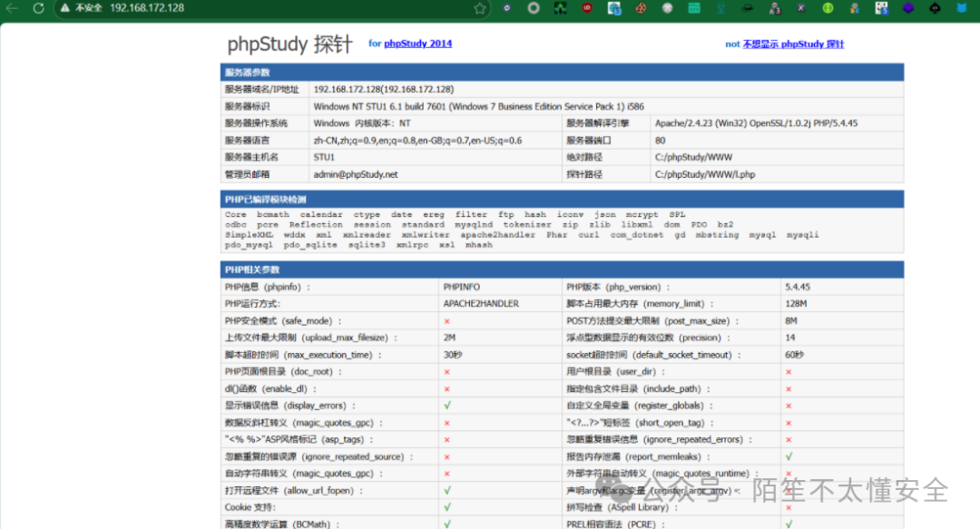
Task: Click the gray ring extension icon
Action: [x=535, y=9]
